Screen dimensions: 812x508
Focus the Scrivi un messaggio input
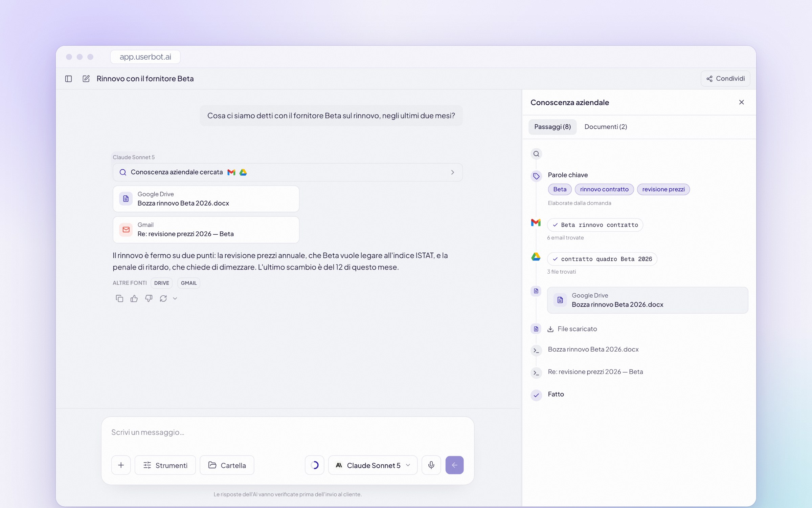tap(288, 432)
